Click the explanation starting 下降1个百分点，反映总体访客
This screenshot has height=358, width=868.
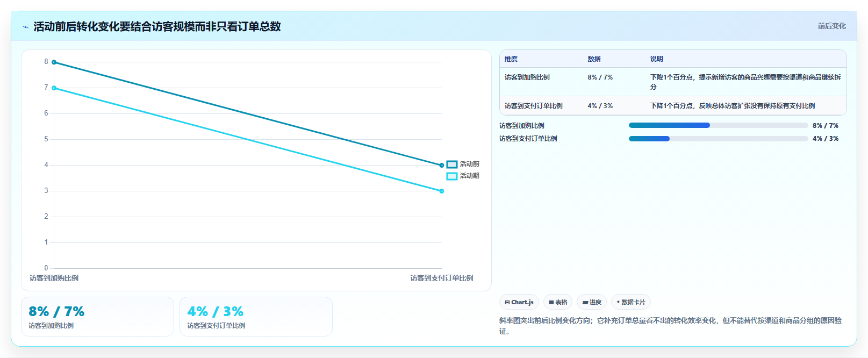pyautogui.click(x=733, y=106)
